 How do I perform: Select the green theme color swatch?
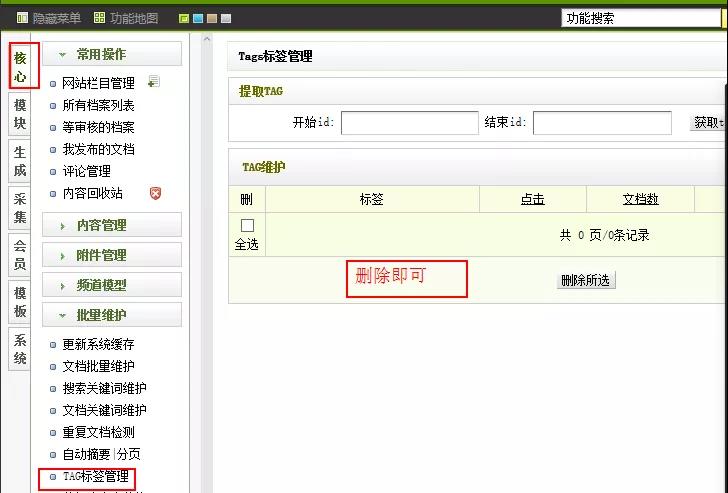[x=184, y=19]
